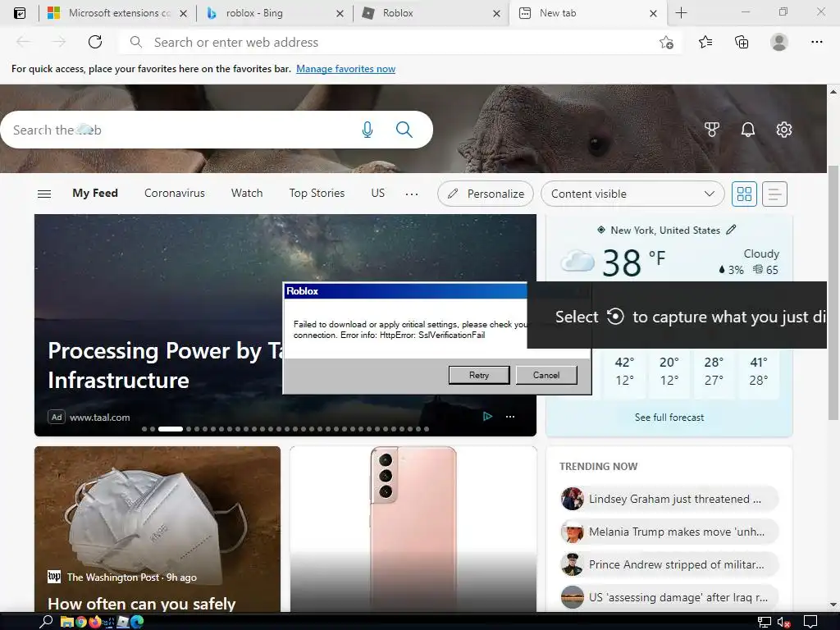The width and height of the screenshot is (840, 630).
Task: Select the My Feed category
Action: click(95, 194)
